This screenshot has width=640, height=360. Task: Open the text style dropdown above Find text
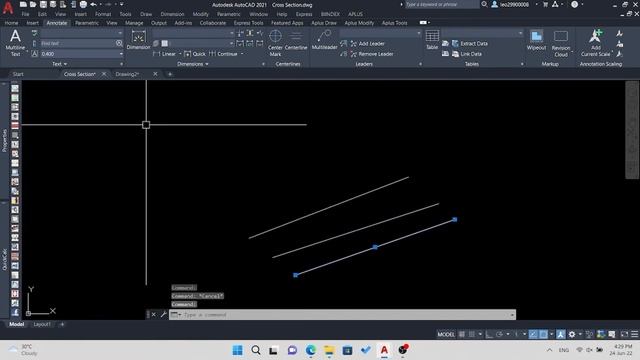pos(120,33)
